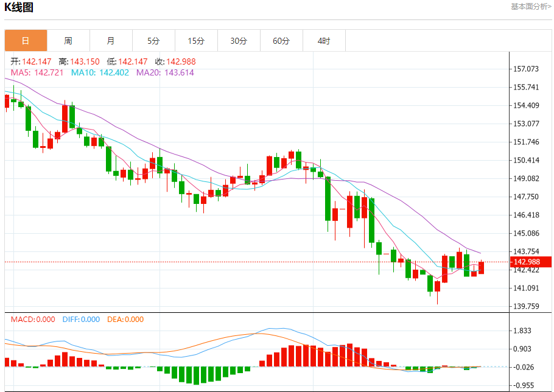
Task: Switch to the 周 weekly tab
Action: click(68, 41)
